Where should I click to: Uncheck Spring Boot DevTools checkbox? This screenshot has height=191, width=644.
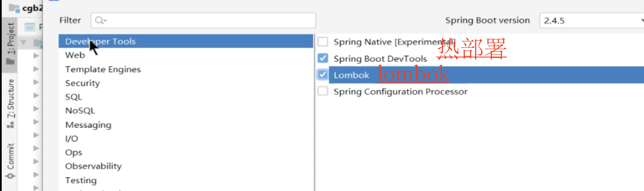click(323, 58)
